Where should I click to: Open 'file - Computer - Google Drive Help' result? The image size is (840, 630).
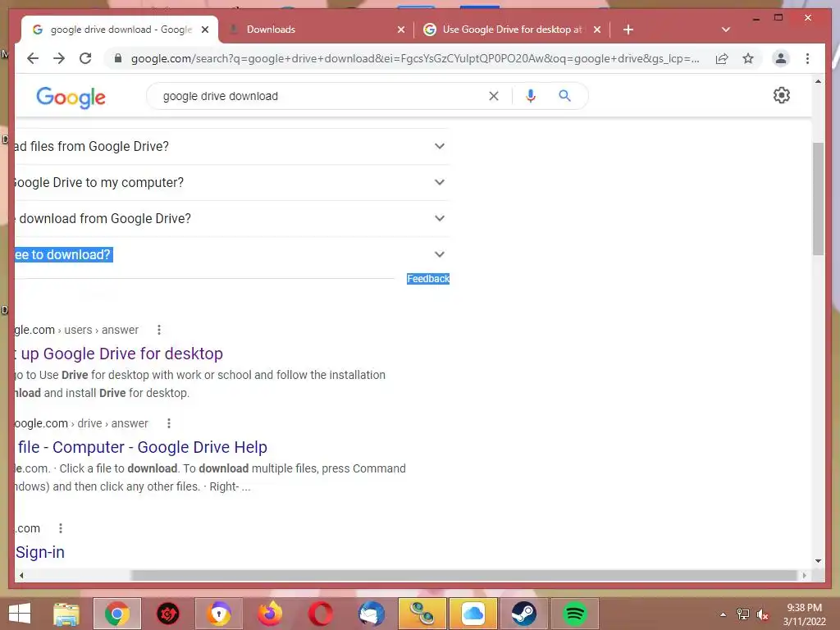coord(141,447)
